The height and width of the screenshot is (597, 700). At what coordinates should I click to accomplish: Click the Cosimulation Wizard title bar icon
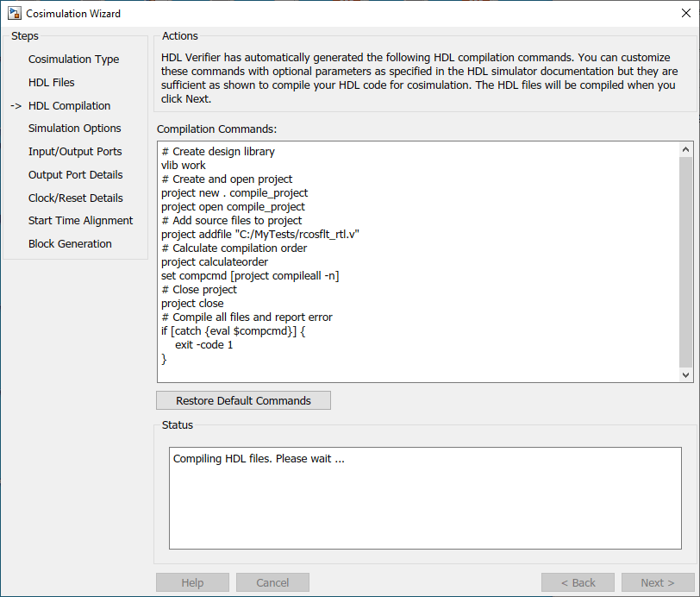(13, 13)
